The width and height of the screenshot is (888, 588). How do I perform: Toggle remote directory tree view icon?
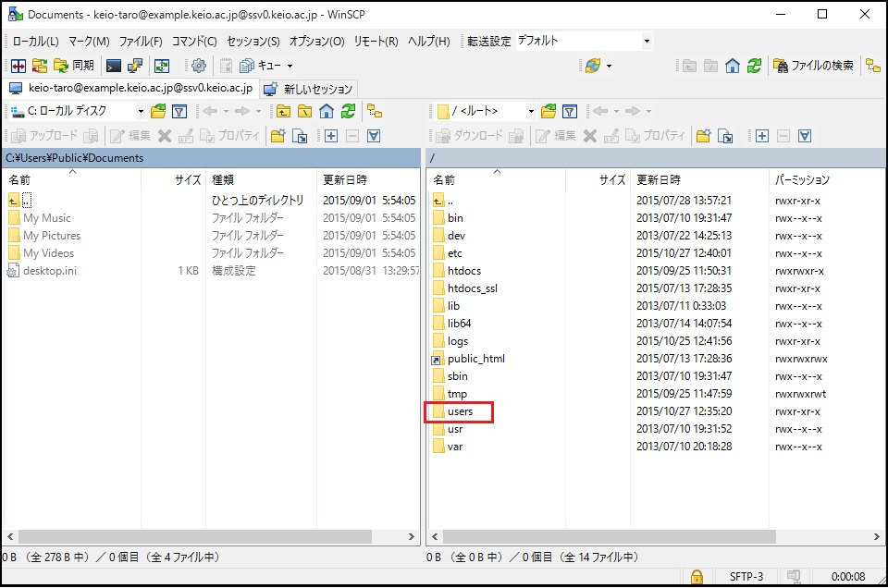point(872,66)
